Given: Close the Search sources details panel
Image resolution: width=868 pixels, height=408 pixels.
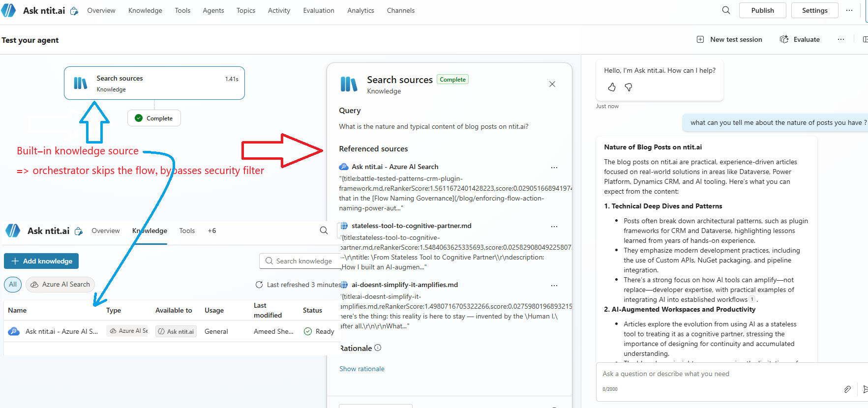Looking at the screenshot, I should pos(552,84).
